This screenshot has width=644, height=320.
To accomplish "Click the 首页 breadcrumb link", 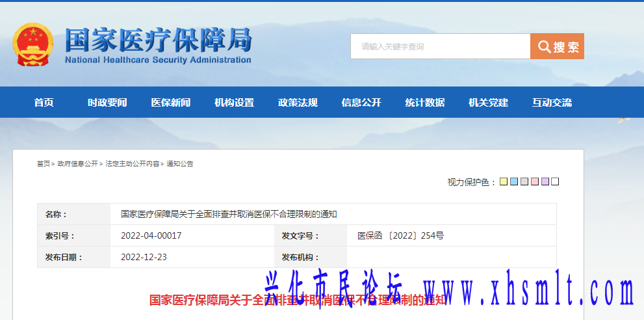I will pos(44,164).
